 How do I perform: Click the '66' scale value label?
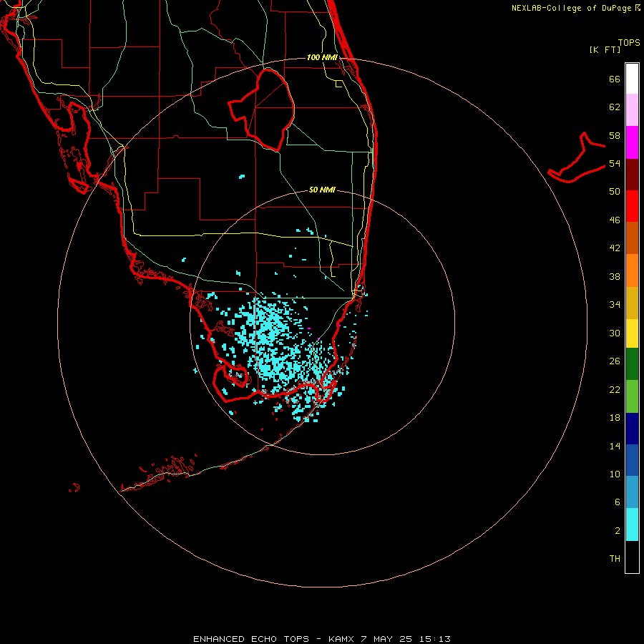coord(615,79)
